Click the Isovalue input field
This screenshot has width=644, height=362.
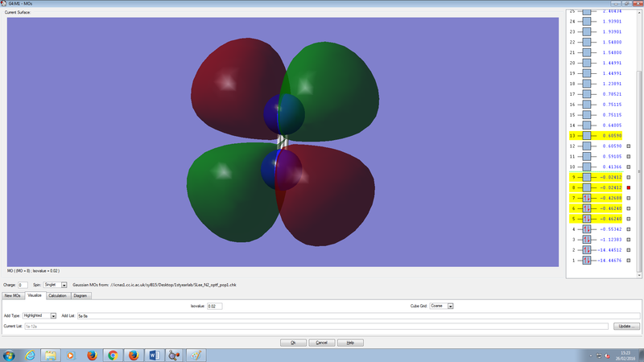coord(214,306)
